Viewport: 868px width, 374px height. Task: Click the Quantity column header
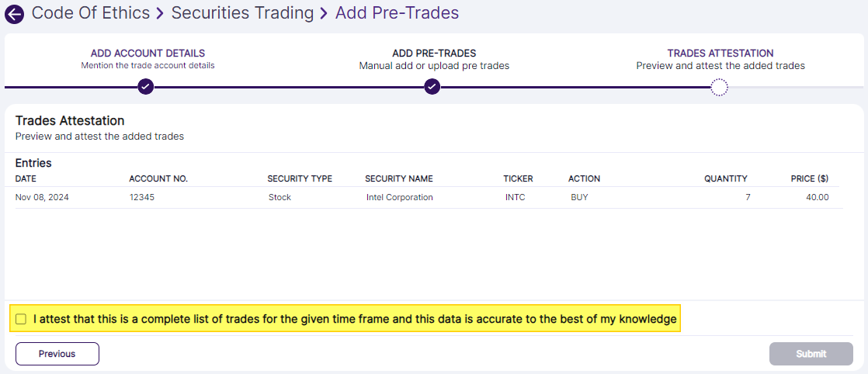(725, 179)
